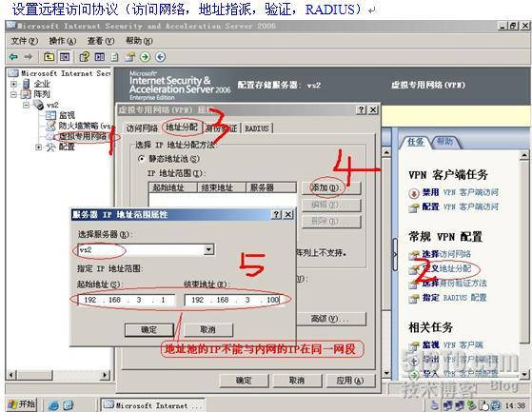Open the 指定 RADIUS 配置 link

click(x=454, y=298)
